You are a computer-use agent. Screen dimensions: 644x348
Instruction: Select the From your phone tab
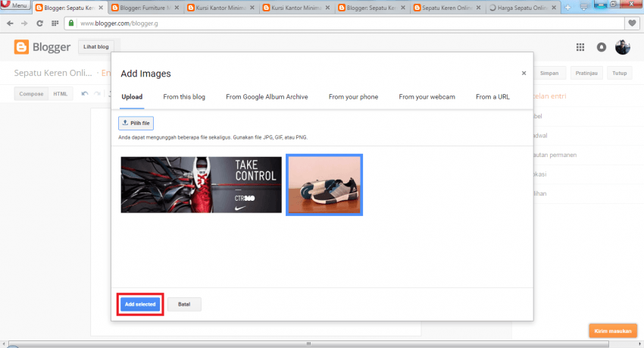[x=353, y=97]
